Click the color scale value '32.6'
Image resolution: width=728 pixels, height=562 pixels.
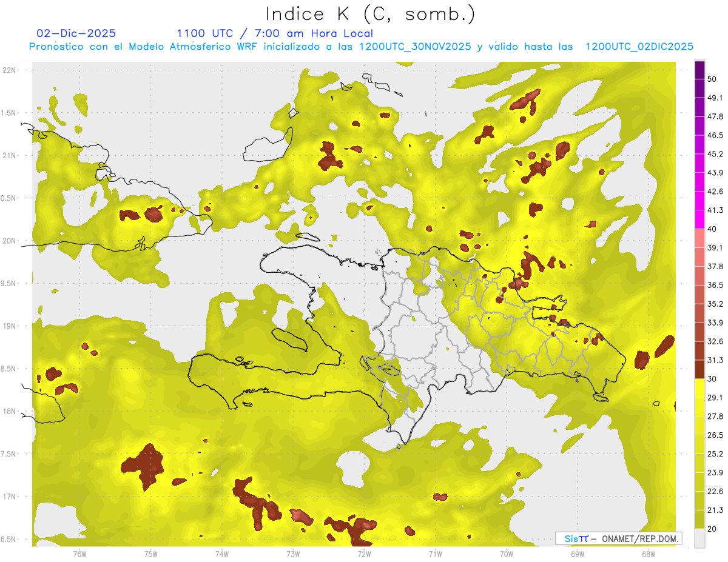[x=715, y=341]
